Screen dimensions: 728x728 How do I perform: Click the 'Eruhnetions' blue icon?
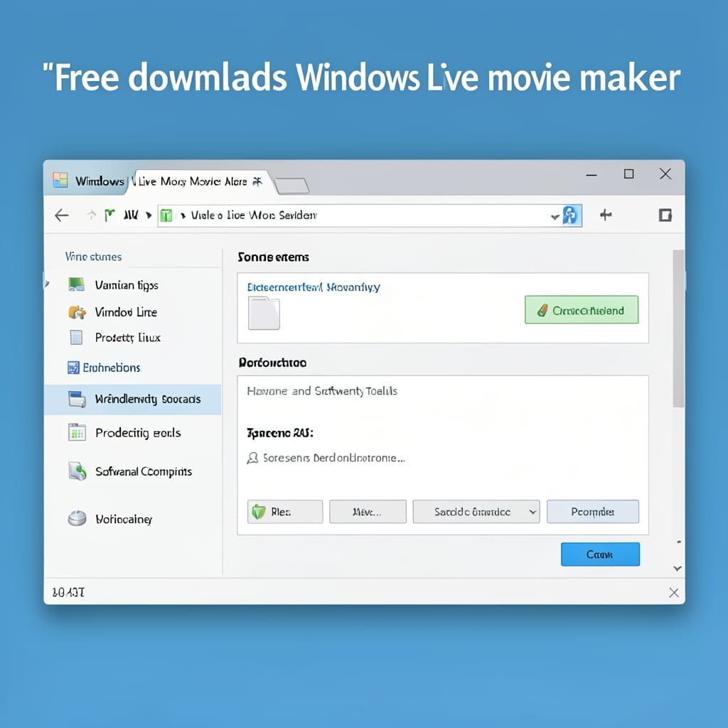73,368
